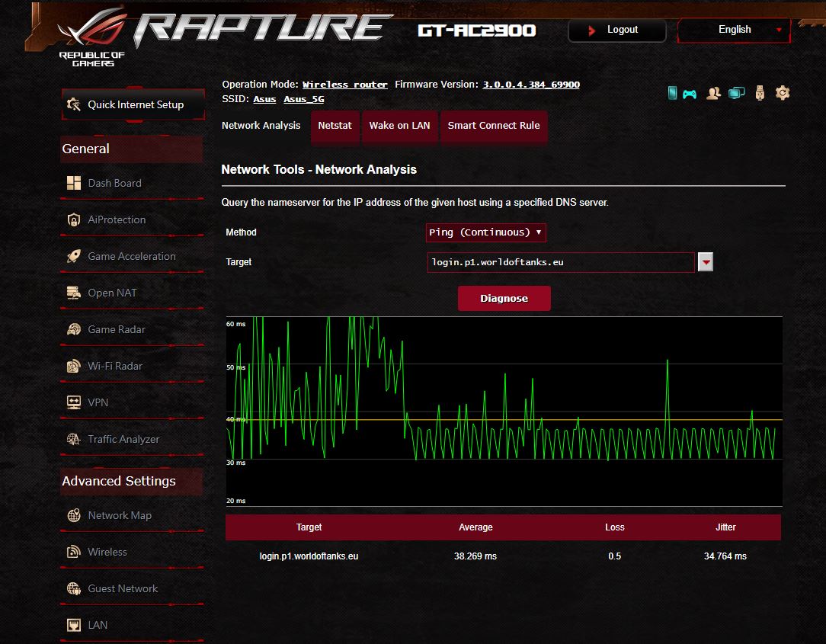Screen dimensions: 826x644
Task: Click the game controller status icon
Action: pos(690,95)
